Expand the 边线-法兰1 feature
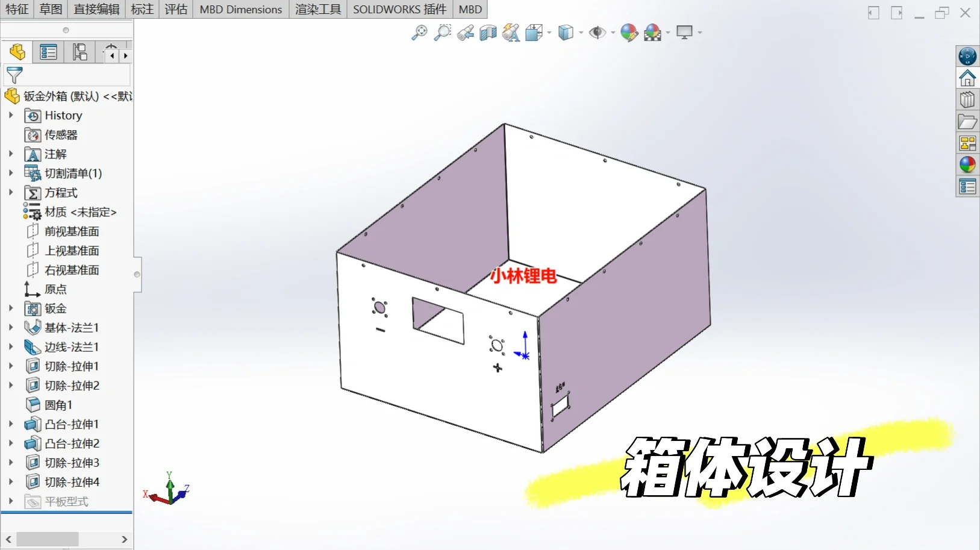This screenshot has height=550, width=980. [11, 346]
